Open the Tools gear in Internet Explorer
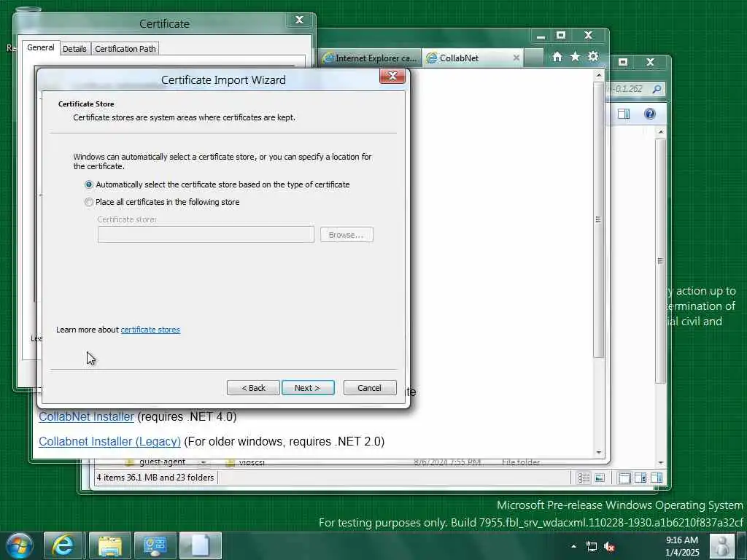The image size is (747, 560). click(593, 57)
